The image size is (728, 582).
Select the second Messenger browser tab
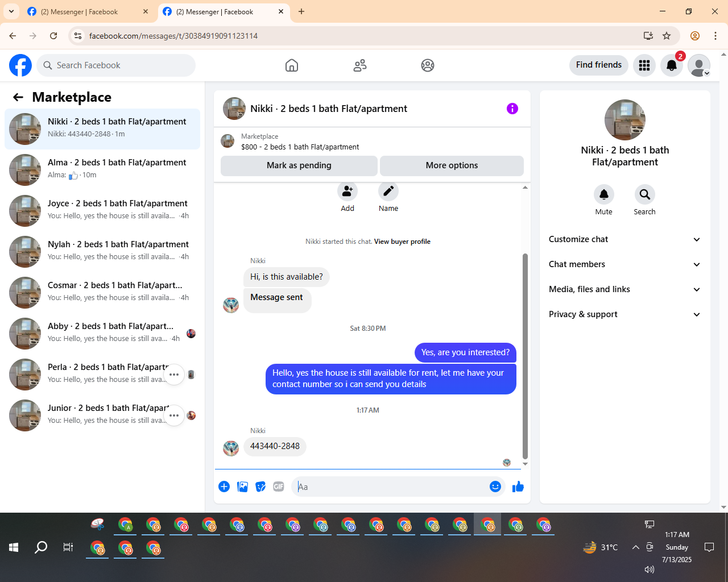click(223, 12)
